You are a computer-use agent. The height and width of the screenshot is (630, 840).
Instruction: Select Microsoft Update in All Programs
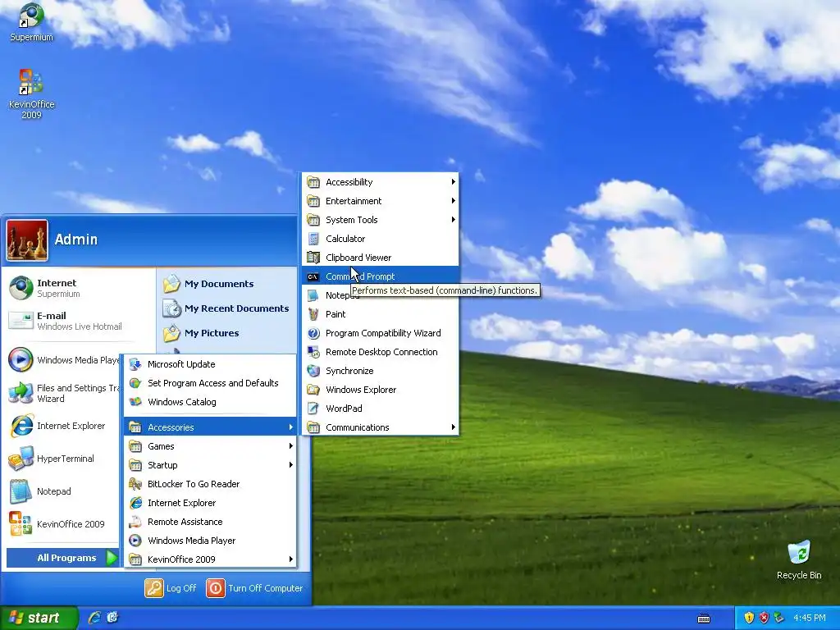point(210,364)
